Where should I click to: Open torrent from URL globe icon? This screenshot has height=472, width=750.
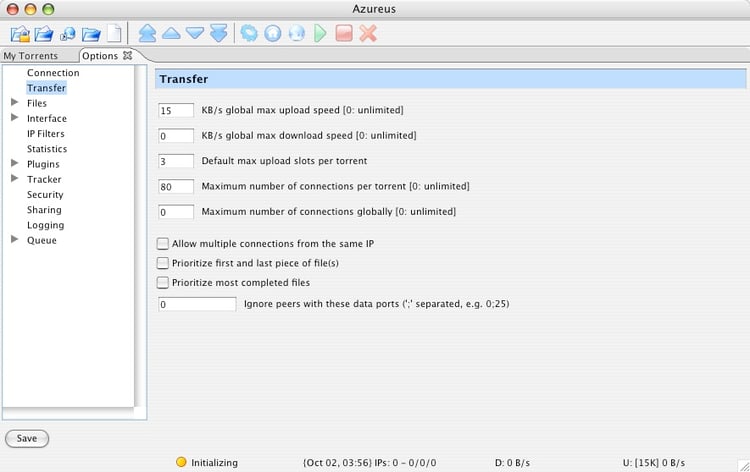(67, 34)
